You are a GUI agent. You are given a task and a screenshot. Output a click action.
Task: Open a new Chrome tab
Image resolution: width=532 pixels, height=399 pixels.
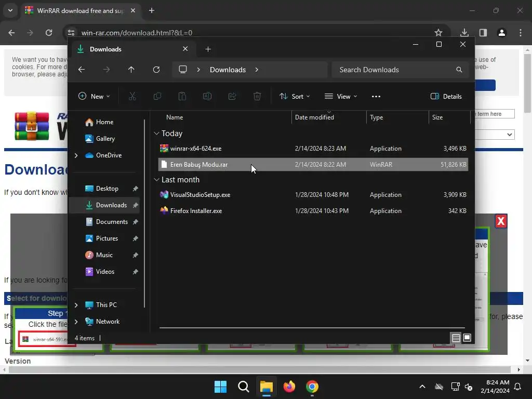(152, 10)
